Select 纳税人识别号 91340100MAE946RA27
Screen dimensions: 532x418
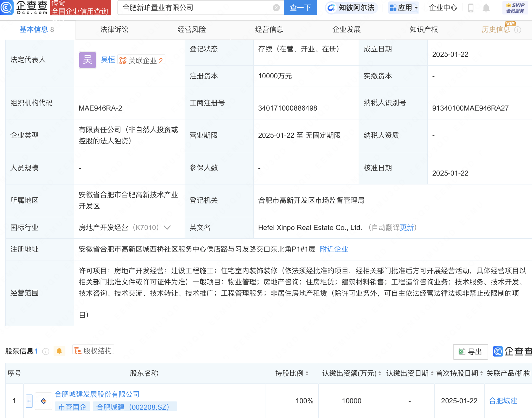click(470, 108)
